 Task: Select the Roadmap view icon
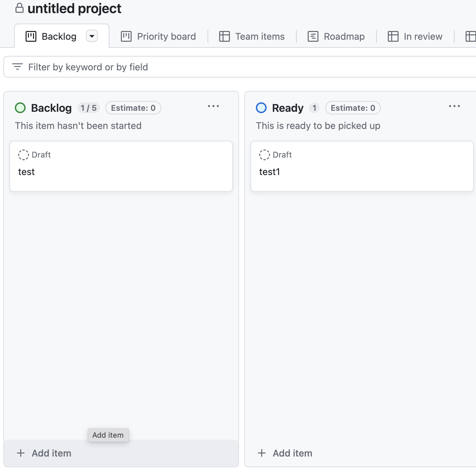[313, 36]
